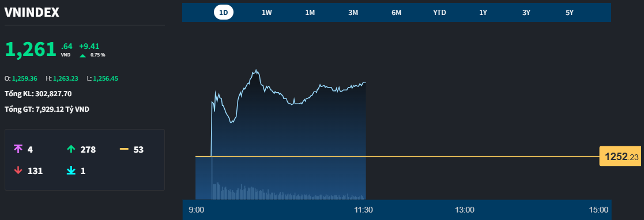Switch chart to 1W range
The image size is (644, 220).
267,12
